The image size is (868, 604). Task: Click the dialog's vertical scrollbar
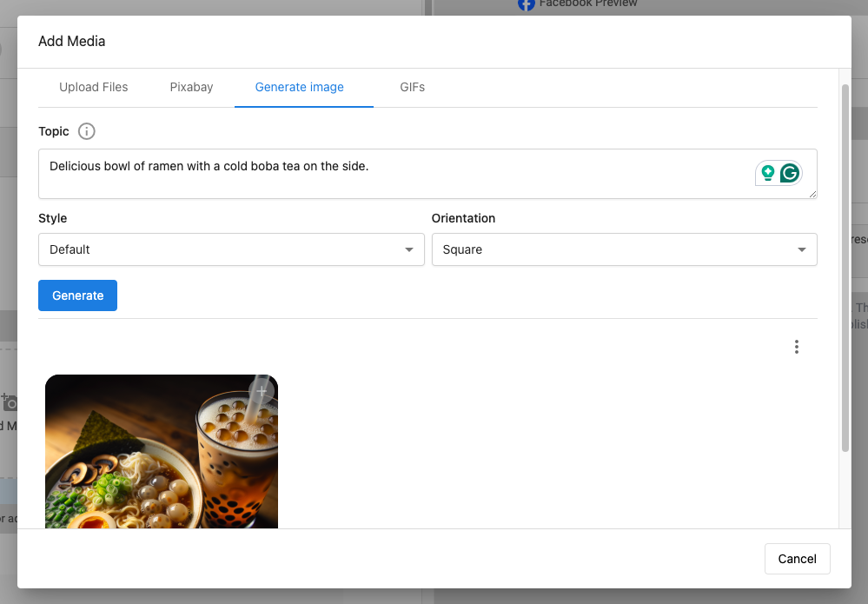click(845, 261)
